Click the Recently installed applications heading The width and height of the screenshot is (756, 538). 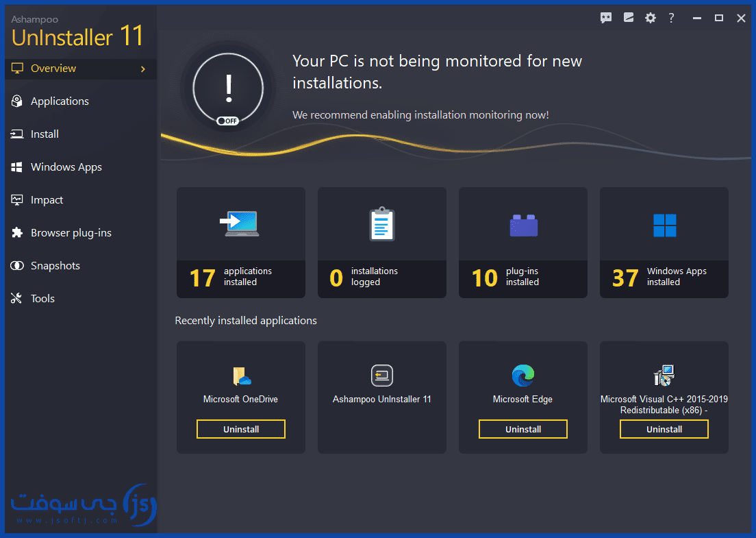(x=246, y=321)
